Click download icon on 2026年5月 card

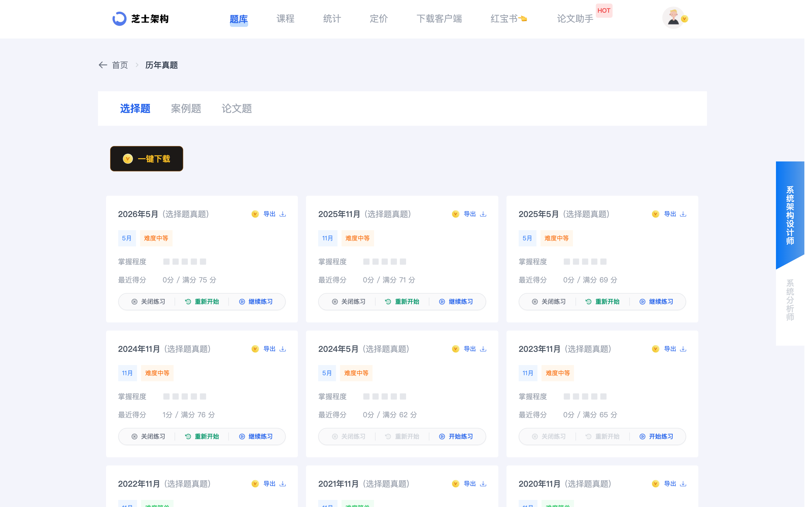point(283,214)
